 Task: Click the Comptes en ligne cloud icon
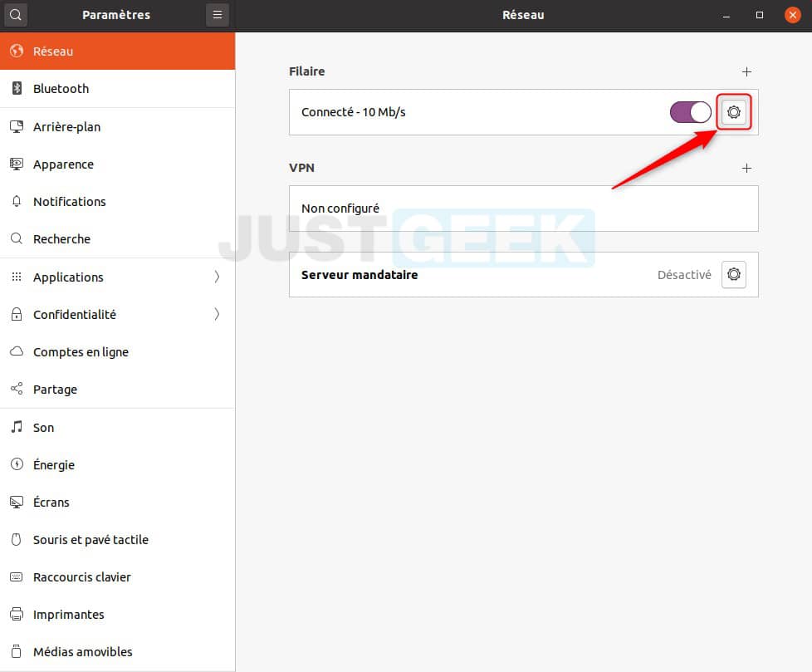(17, 351)
